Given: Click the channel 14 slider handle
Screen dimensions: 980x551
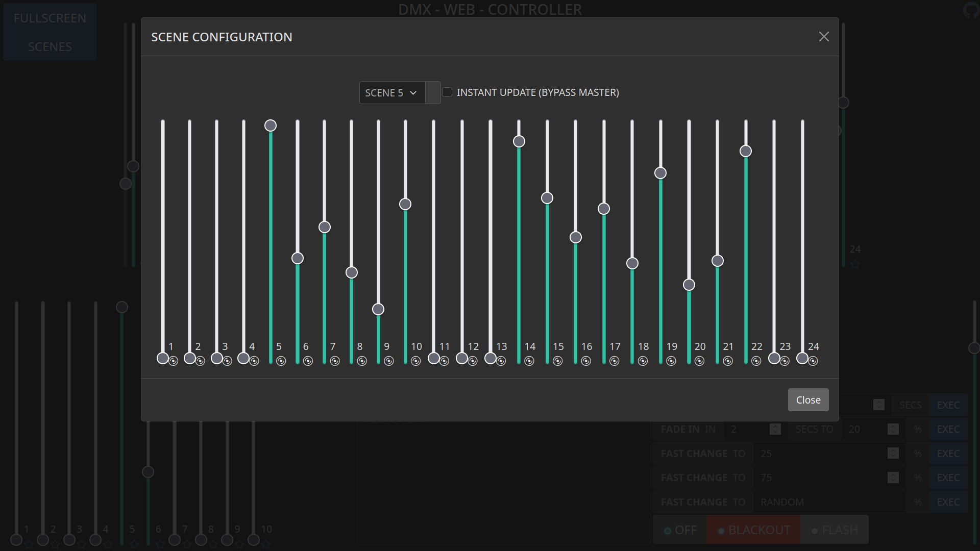Looking at the screenshot, I should 519,141.
